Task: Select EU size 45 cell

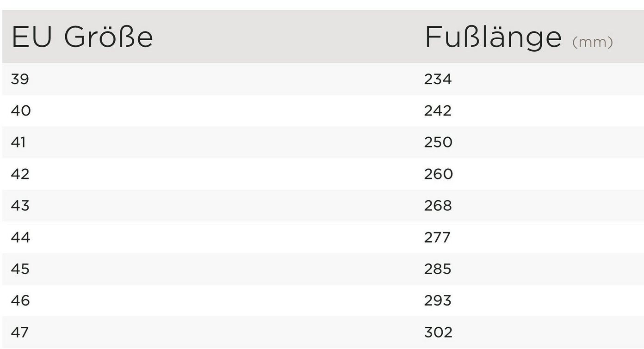Action: tap(20, 269)
